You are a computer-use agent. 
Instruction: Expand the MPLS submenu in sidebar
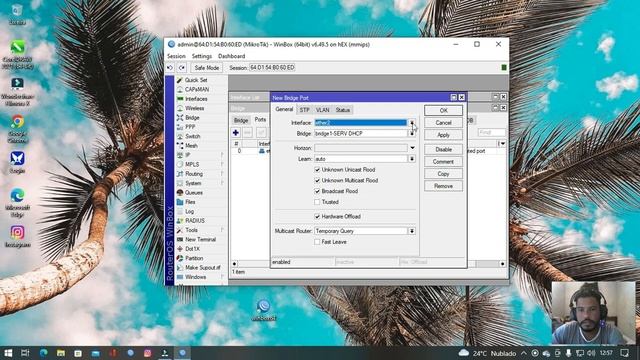222,164
